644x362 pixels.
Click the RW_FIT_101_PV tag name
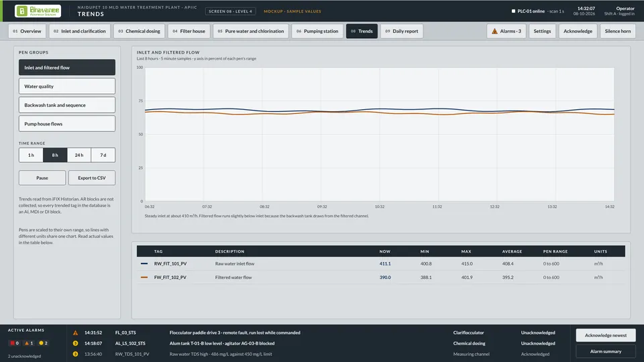tap(170, 263)
